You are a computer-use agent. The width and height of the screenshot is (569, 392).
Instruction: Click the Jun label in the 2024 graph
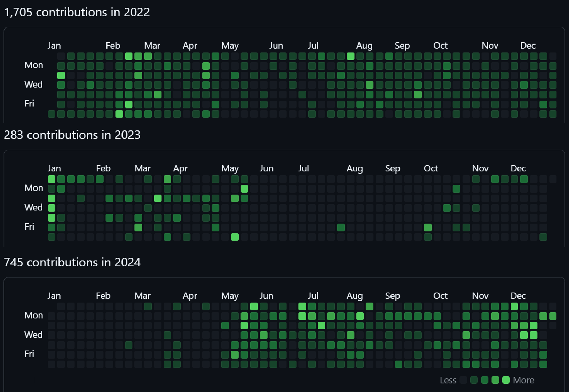coord(267,296)
